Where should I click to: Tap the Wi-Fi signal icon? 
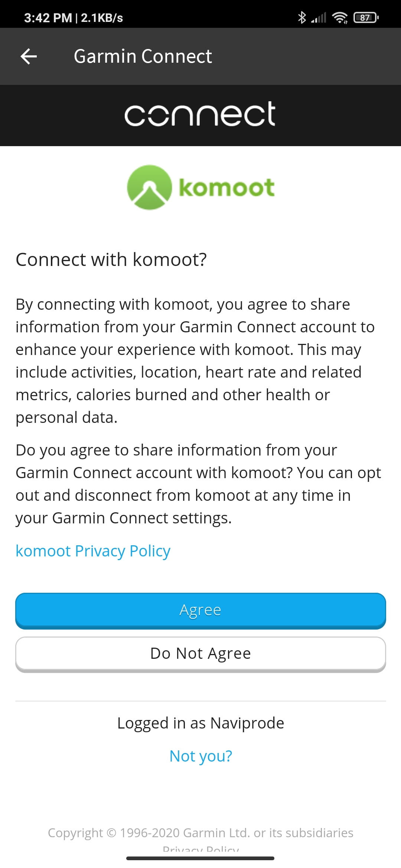(340, 17)
